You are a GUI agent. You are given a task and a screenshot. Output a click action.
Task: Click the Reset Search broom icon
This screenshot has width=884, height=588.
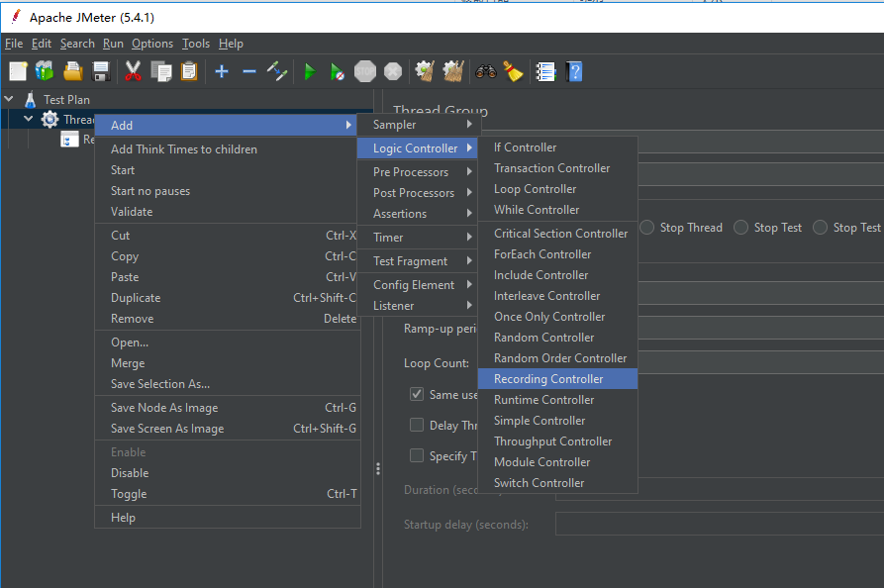point(513,71)
